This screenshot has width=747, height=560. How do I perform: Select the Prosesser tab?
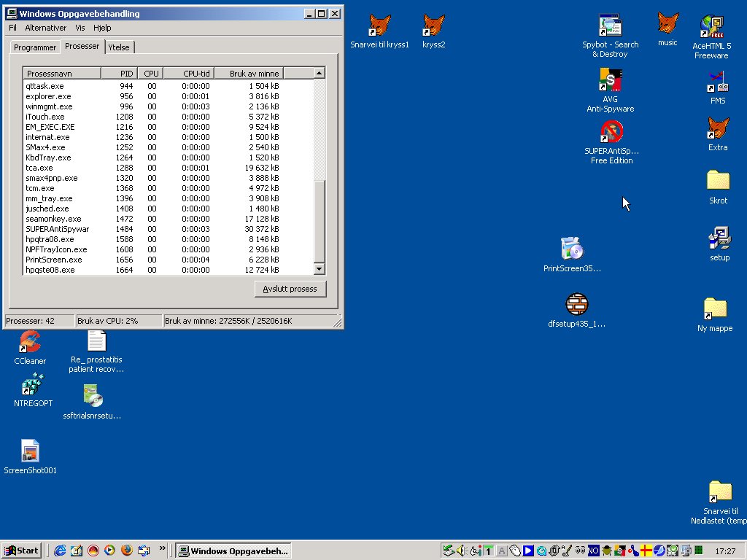tap(82, 46)
